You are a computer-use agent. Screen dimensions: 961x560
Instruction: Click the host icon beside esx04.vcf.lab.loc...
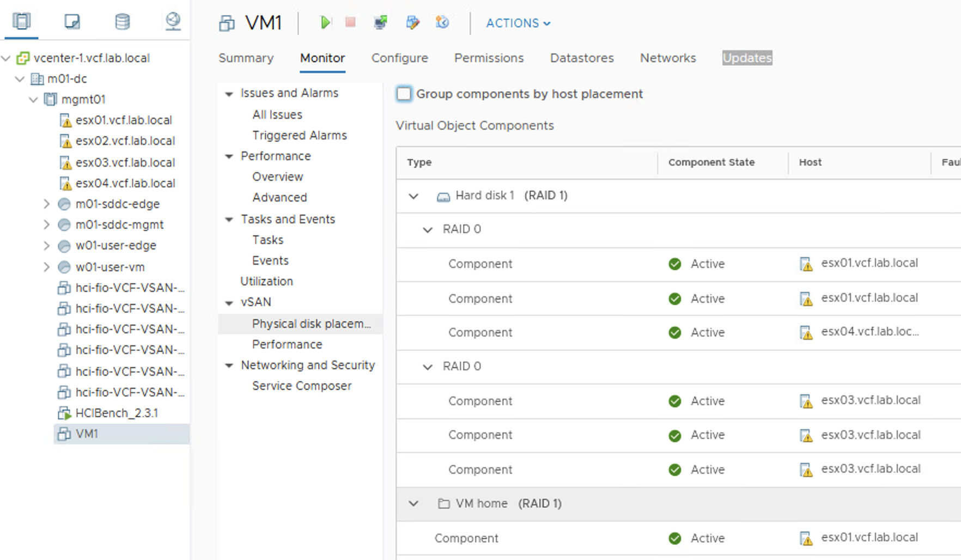pyautogui.click(x=806, y=332)
